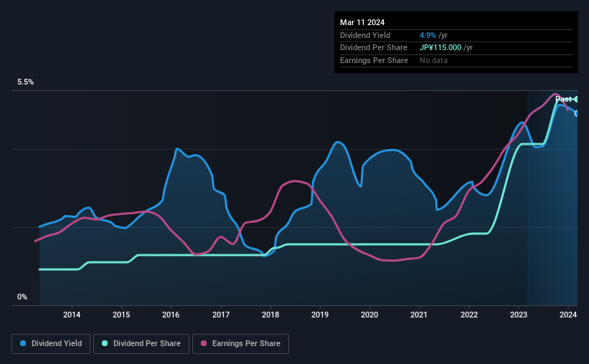Click the 2014 x-axis label
Viewport: 589px width, 364px height.
pyautogui.click(x=72, y=315)
